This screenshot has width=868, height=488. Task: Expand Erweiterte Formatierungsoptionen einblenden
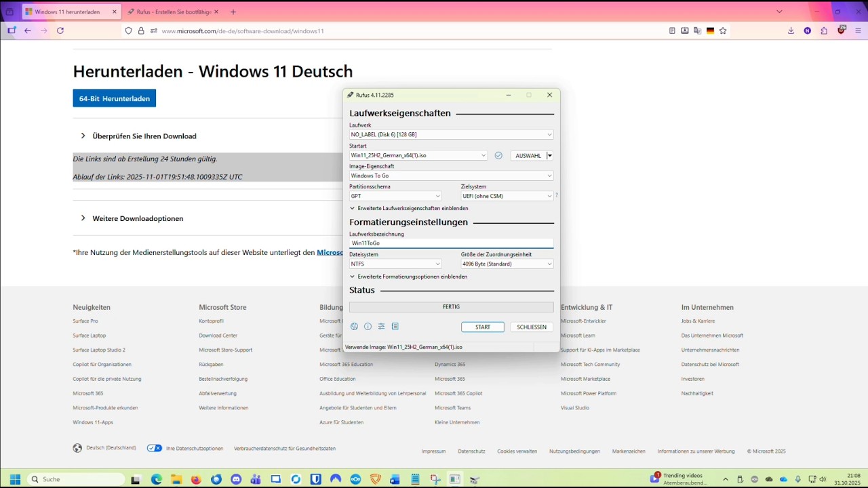pos(408,277)
